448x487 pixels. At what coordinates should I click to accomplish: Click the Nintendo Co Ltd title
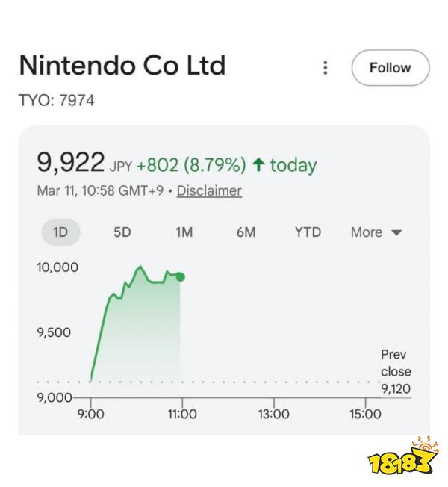click(x=122, y=66)
